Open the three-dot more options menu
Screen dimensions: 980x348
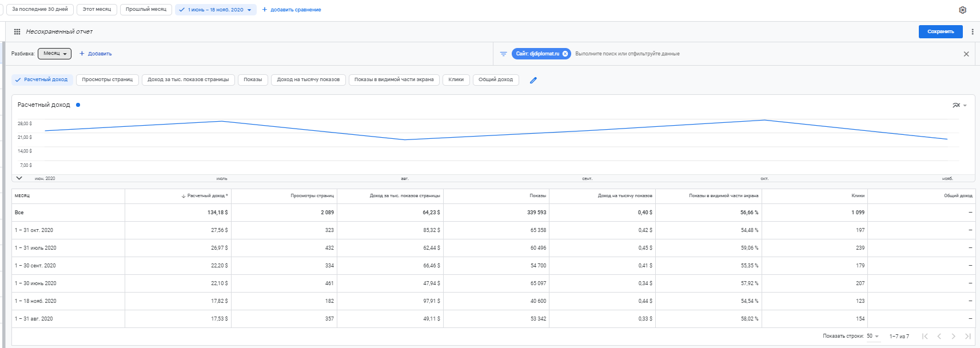973,32
